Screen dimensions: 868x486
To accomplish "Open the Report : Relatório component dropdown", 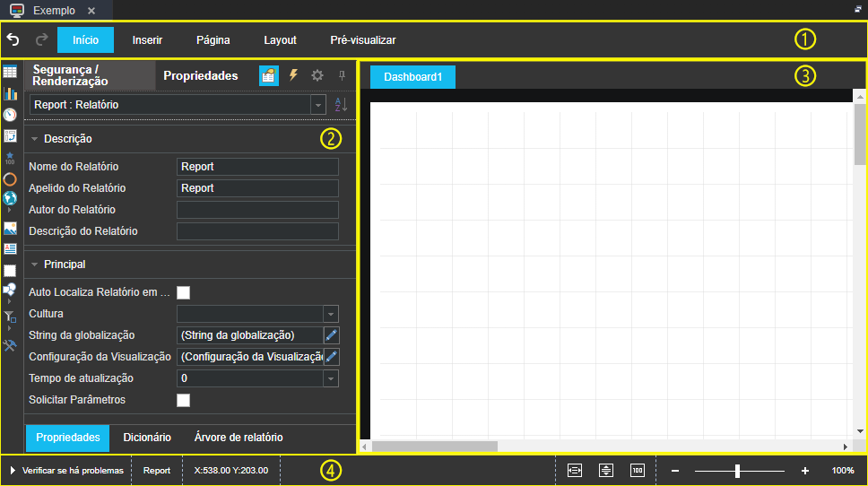I will point(318,105).
